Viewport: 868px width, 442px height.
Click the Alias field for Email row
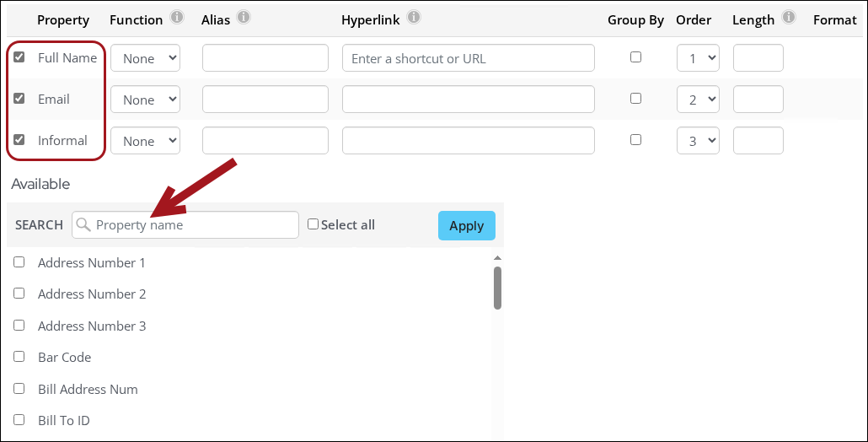[x=265, y=100]
